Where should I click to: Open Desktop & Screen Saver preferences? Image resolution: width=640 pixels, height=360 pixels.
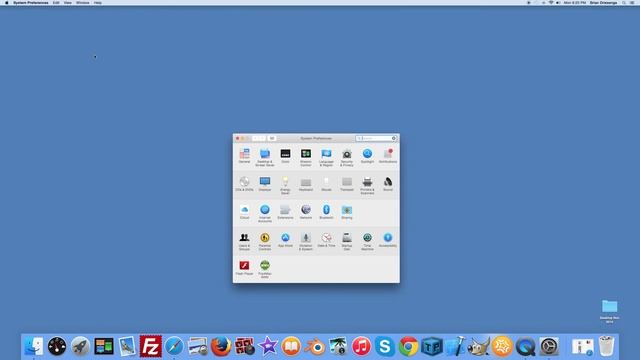pyautogui.click(x=264, y=158)
